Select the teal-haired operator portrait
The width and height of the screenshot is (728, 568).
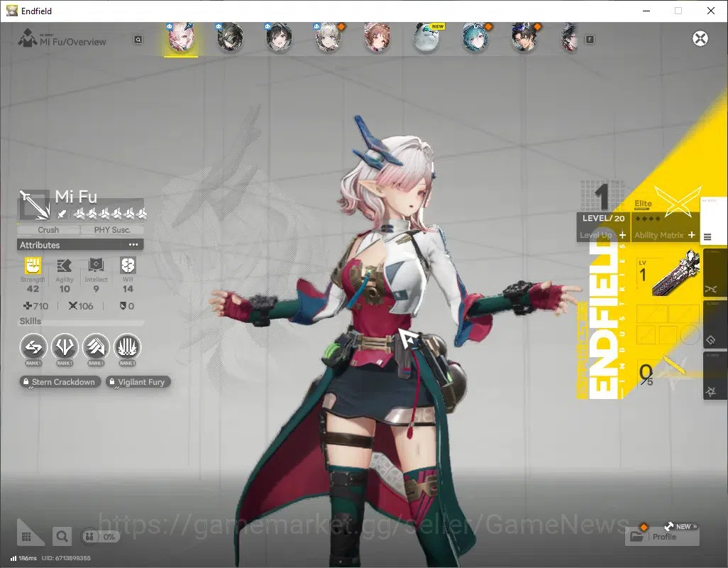[475, 38]
